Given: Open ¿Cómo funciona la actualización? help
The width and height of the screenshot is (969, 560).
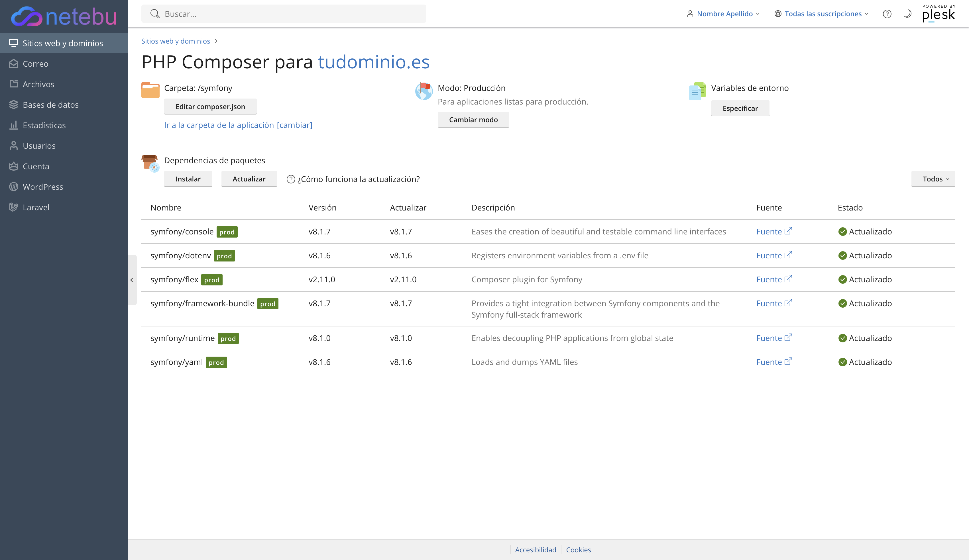Looking at the screenshot, I should (353, 179).
